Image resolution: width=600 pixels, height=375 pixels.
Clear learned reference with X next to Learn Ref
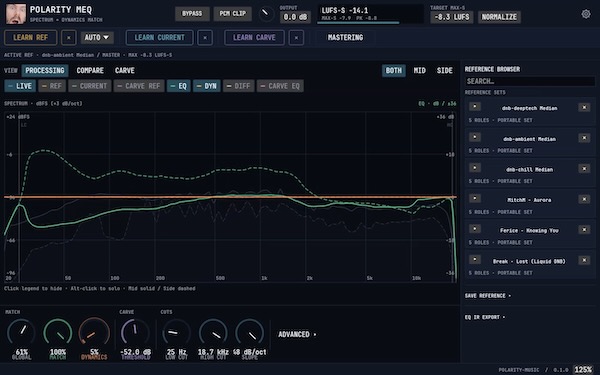[x=68, y=38]
